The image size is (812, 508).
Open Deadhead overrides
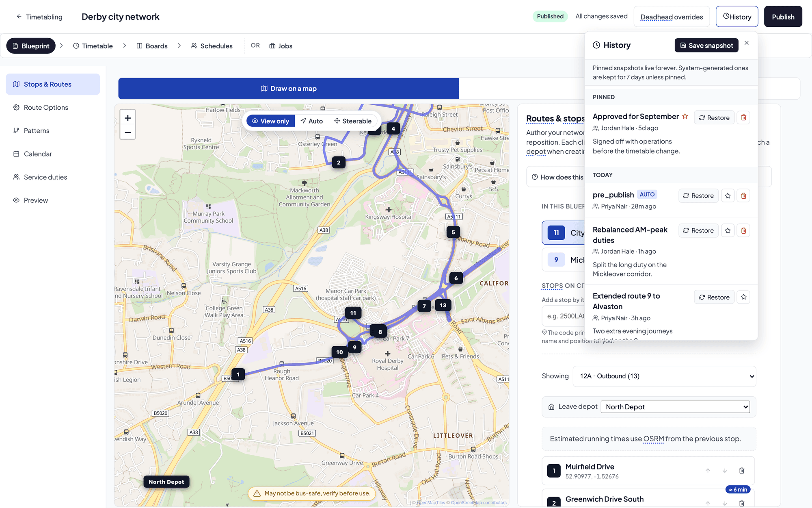click(672, 17)
